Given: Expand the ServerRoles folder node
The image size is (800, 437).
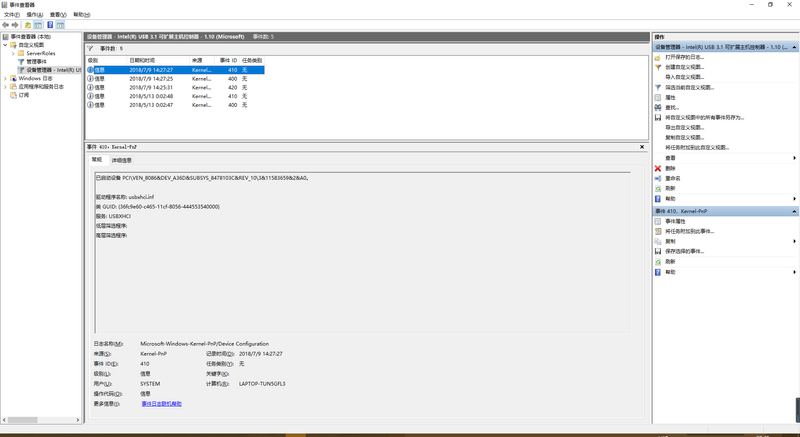Looking at the screenshot, I should pos(13,53).
